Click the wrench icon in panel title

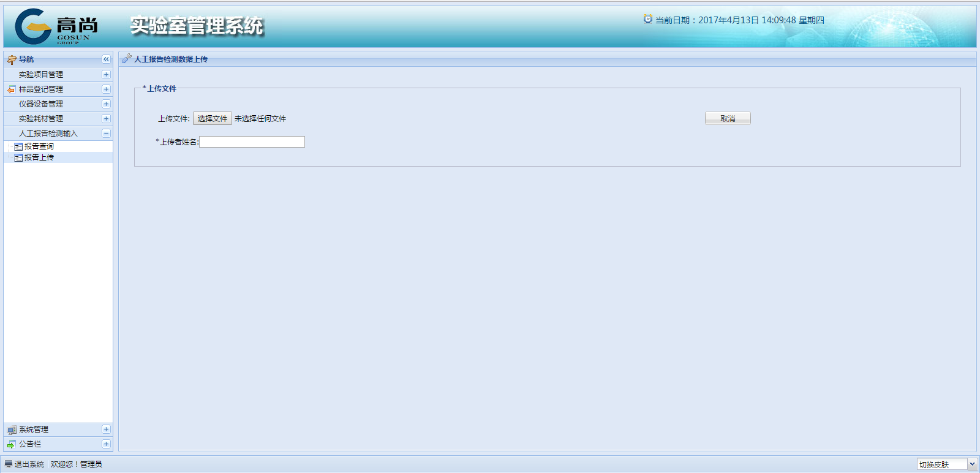[127, 59]
